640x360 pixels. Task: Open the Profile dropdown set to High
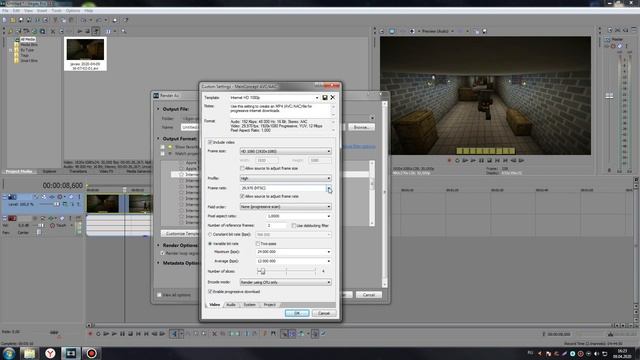pyautogui.click(x=285, y=178)
